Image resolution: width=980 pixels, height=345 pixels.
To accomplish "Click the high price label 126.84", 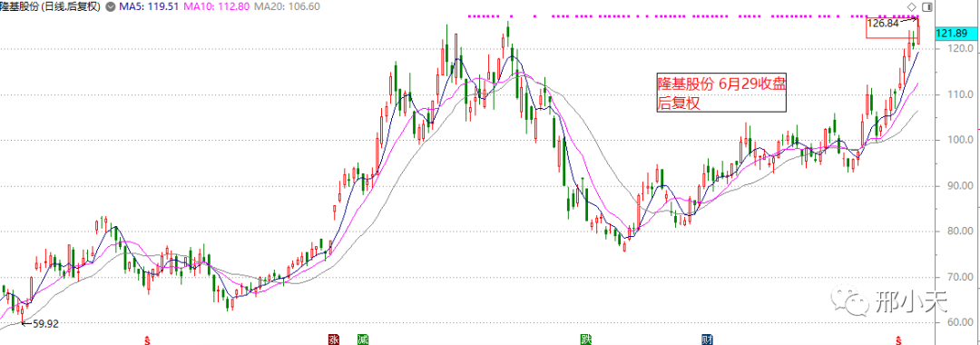I will tap(883, 24).
